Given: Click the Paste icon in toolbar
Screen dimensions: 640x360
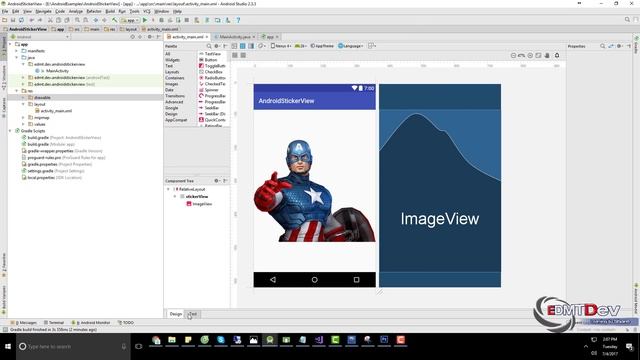Looking at the screenshot, I should point(67,20).
